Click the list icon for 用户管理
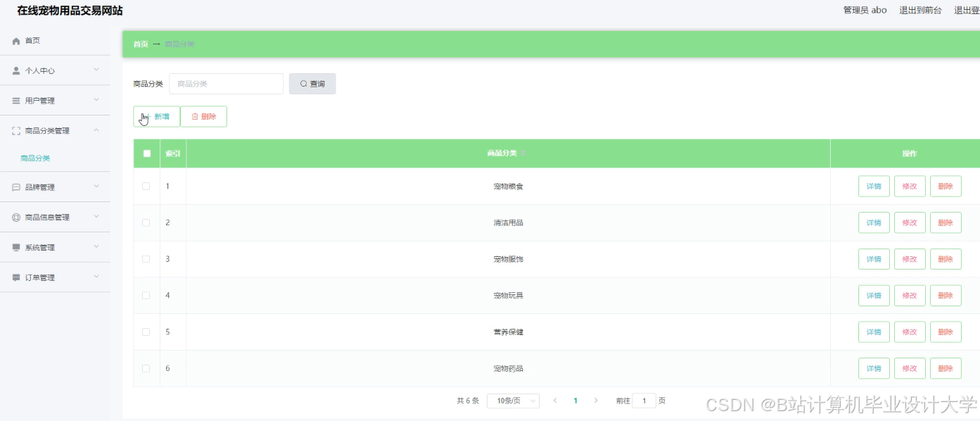The image size is (980, 421). (x=16, y=101)
